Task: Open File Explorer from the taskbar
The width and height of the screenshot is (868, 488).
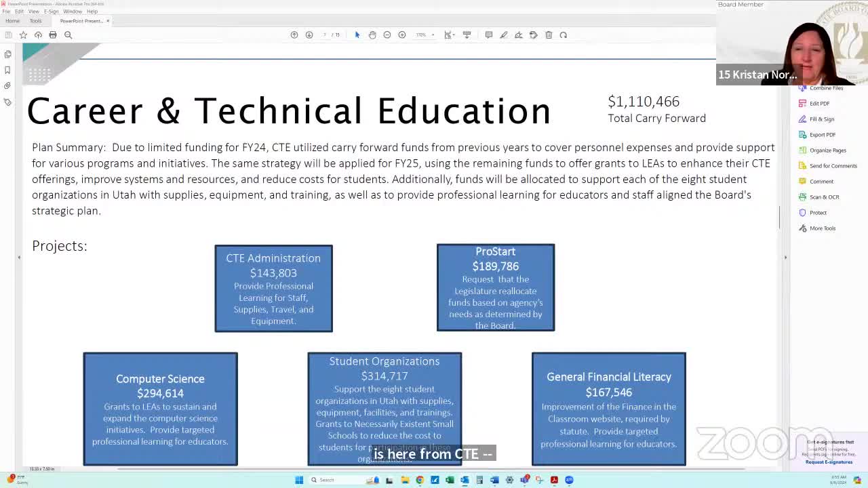Action: point(405,480)
